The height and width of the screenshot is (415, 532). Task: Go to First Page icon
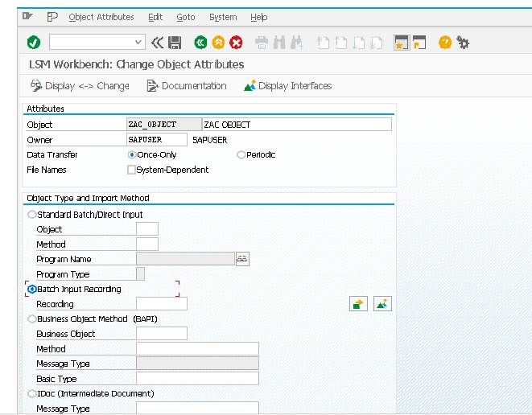(x=323, y=43)
